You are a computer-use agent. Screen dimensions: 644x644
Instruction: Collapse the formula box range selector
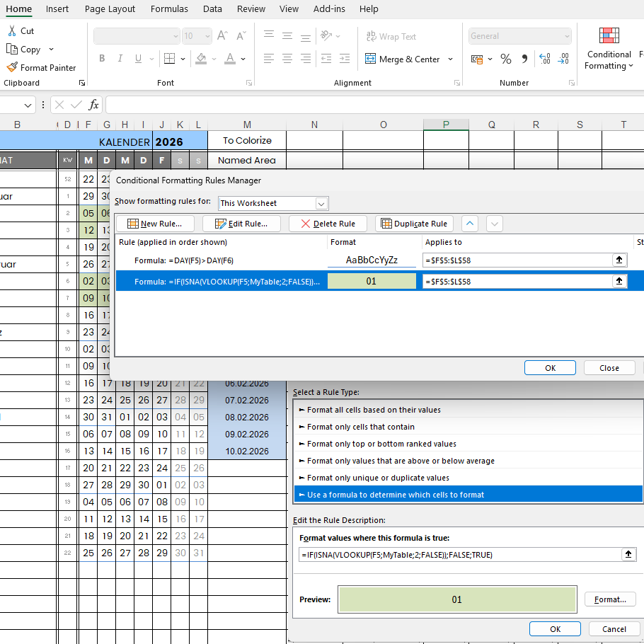click(x=628, y=555)
